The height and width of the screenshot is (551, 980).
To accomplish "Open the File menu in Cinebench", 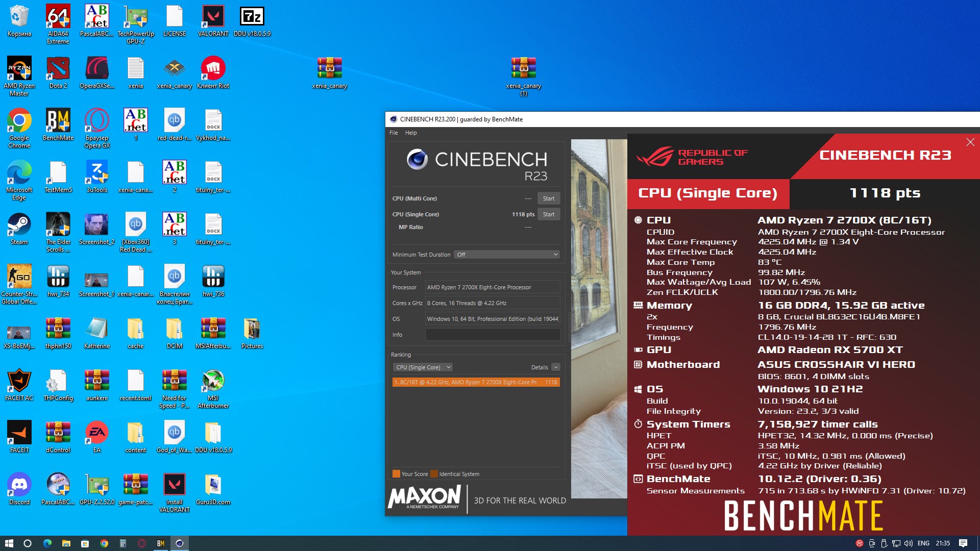I will [394, 133].
